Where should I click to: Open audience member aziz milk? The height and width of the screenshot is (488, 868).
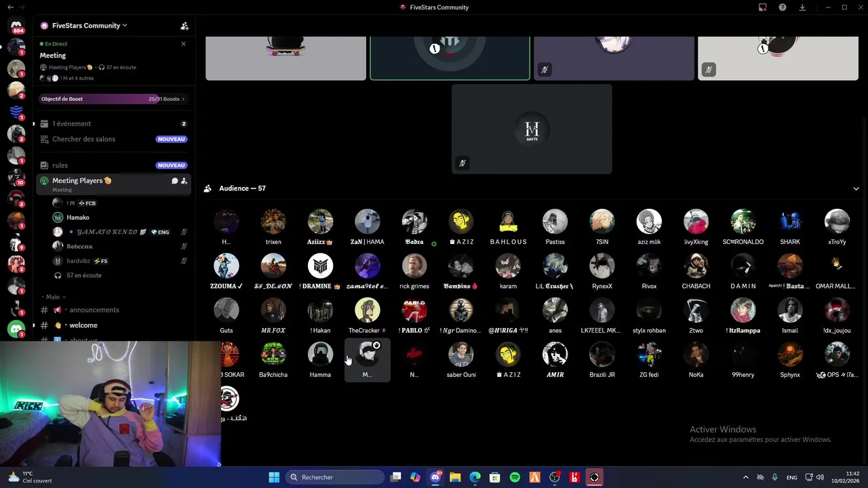(649, 227)
